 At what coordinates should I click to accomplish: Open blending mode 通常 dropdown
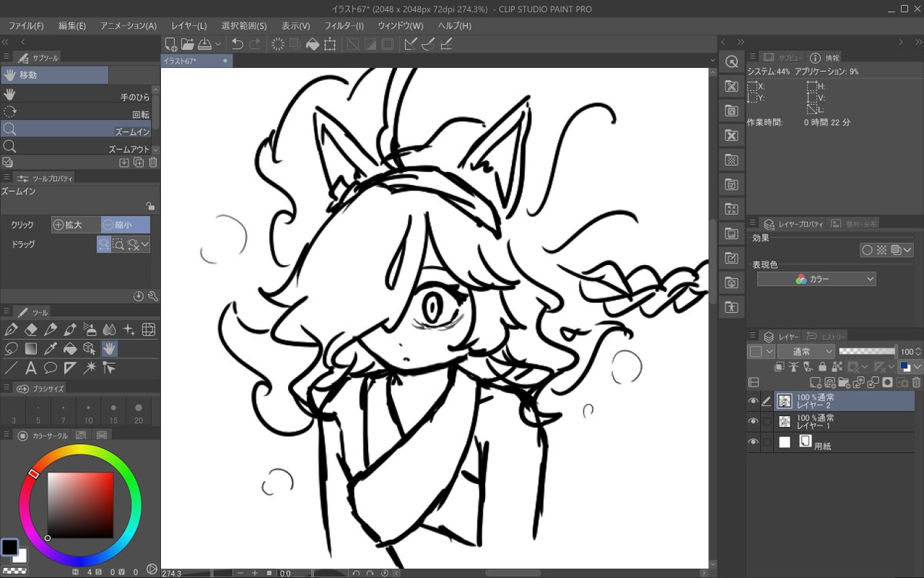[805, 351]
